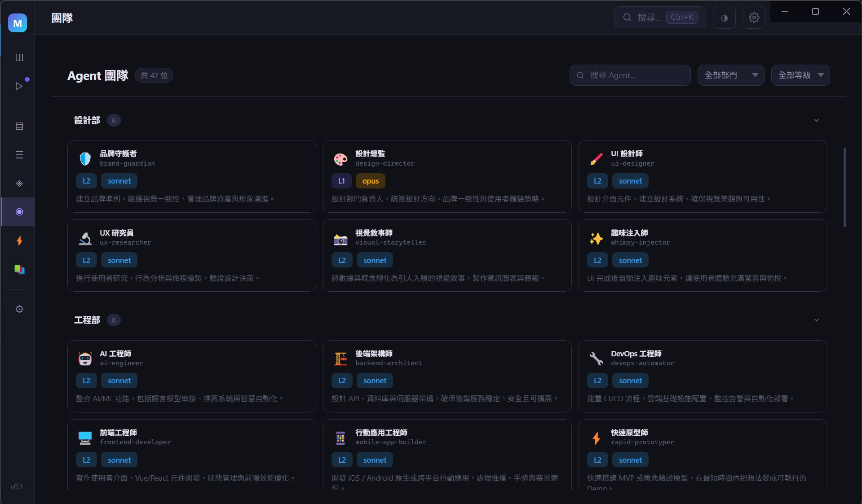862x504 pixels.
Task: Click the devops-automator identifier text
Action: [642, 363]
